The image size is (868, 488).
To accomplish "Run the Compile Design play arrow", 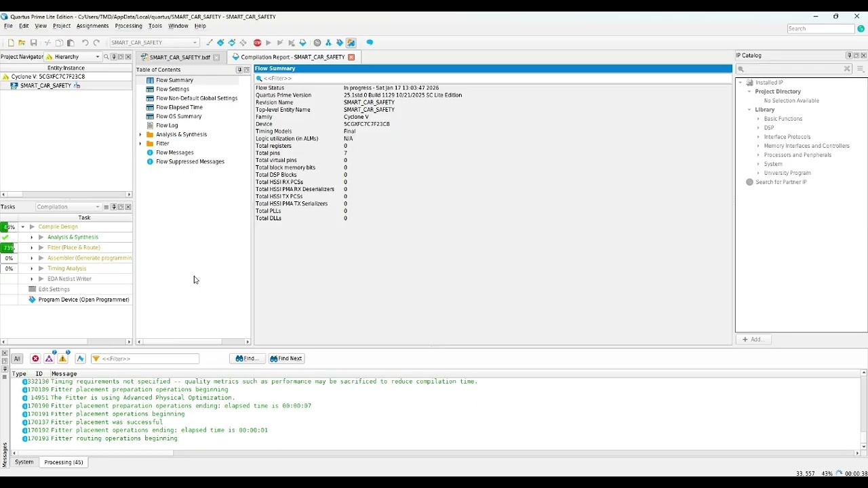I will pyautogui.click(x=32, y=227).
